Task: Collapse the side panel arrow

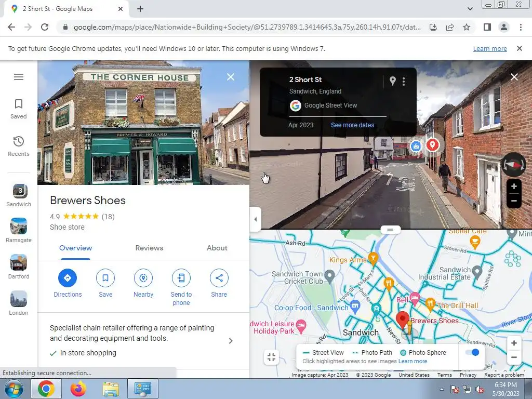Action: tap(256, 219)
